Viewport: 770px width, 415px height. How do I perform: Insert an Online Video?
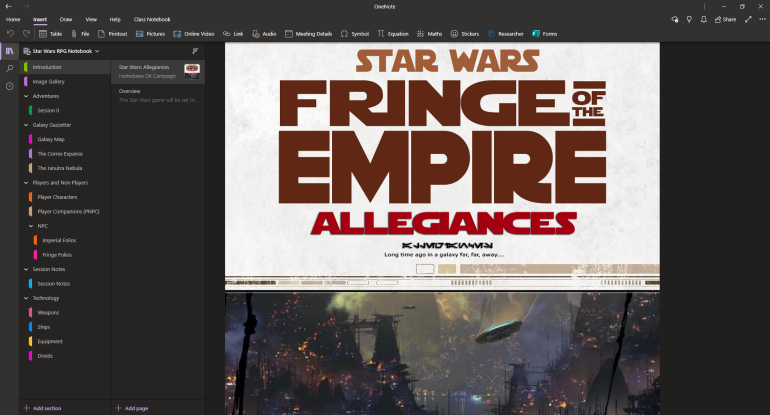click(193, 33)
